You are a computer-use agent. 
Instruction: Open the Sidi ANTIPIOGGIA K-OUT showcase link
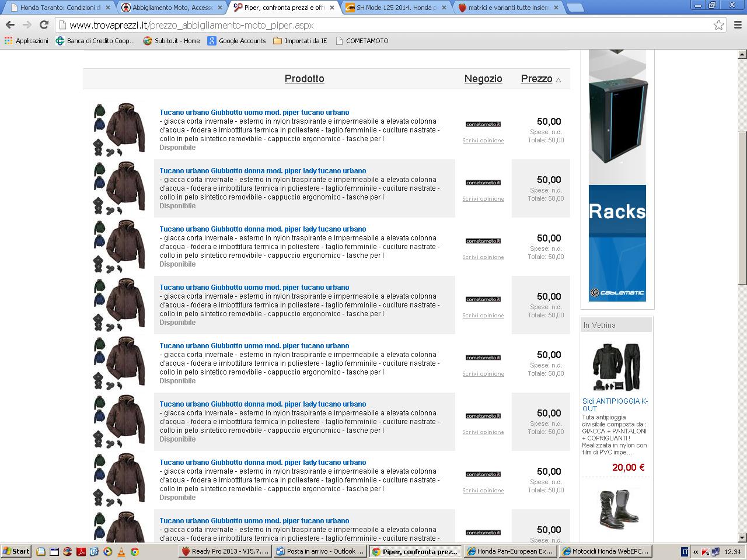click(615, 405)
